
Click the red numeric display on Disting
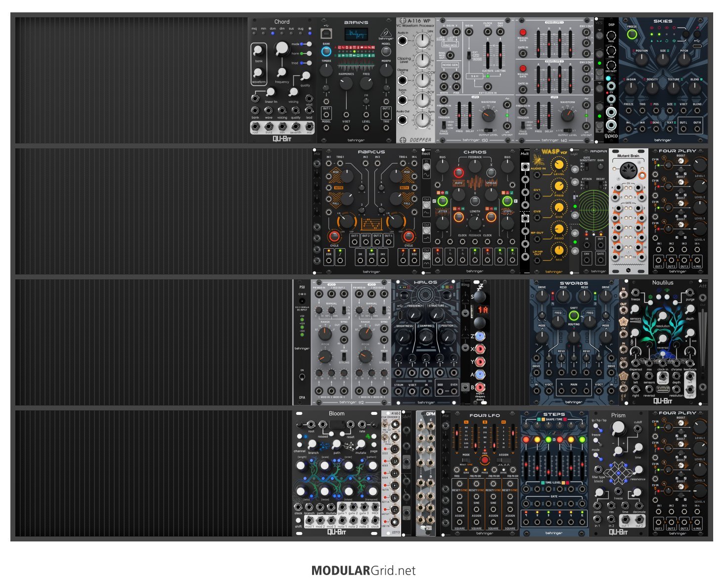482,310
